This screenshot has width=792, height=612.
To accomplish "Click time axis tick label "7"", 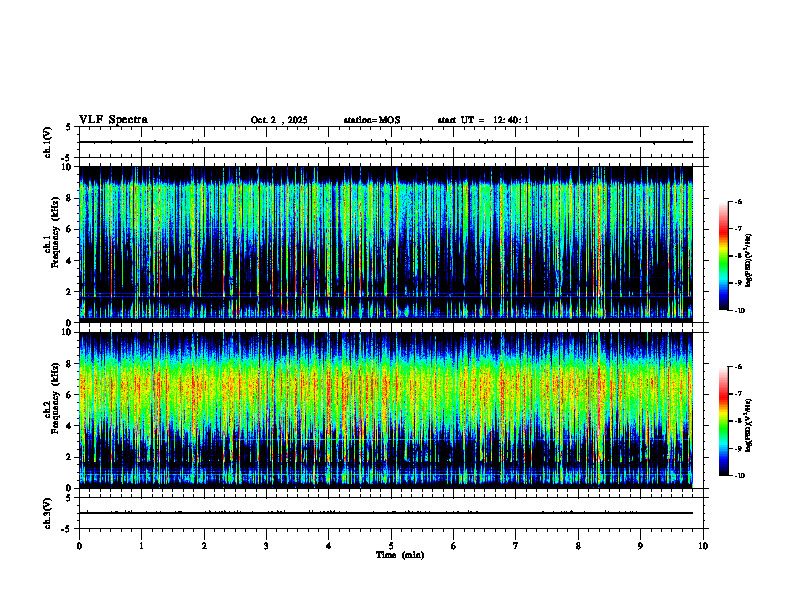I will click(x=516, y=546).
